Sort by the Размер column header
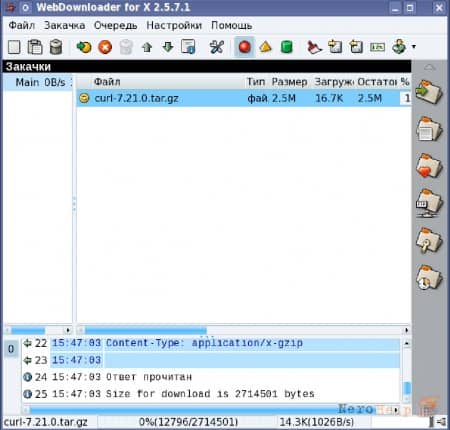The height and width of the screenshot is (430, 450). [290, 82]
